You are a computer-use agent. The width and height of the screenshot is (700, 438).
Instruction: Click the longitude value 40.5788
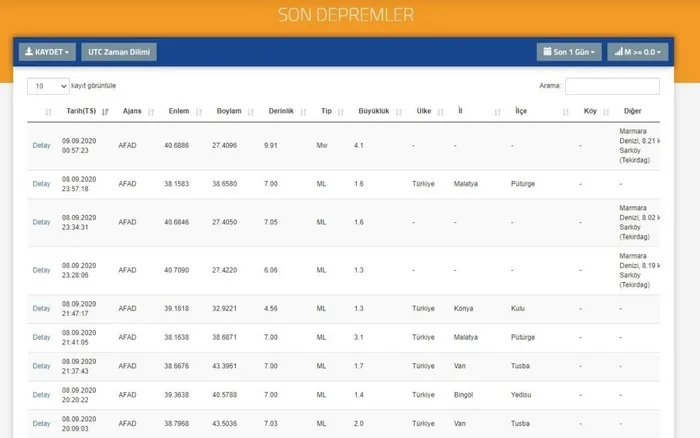225,395
